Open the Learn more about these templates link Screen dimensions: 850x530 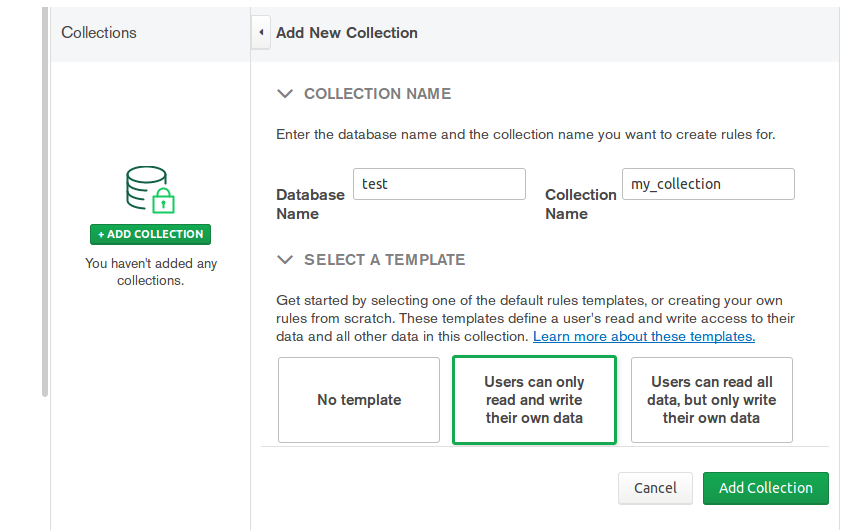[x=644, y=336]
